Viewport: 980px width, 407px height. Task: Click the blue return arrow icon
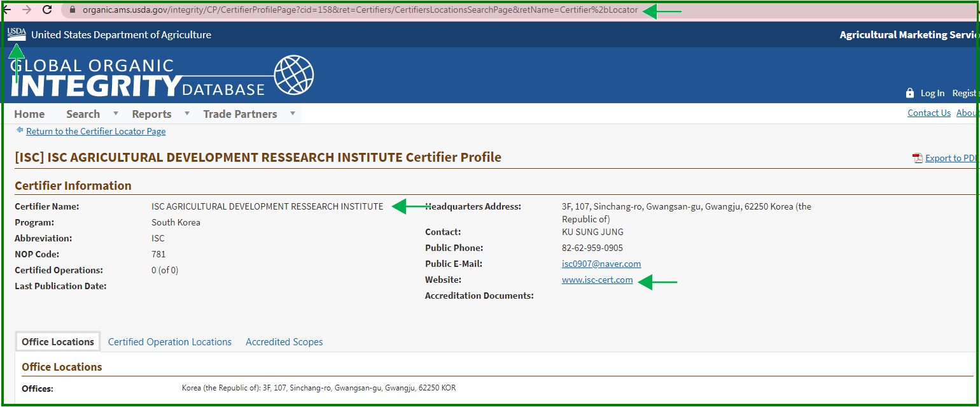point(20,131)
